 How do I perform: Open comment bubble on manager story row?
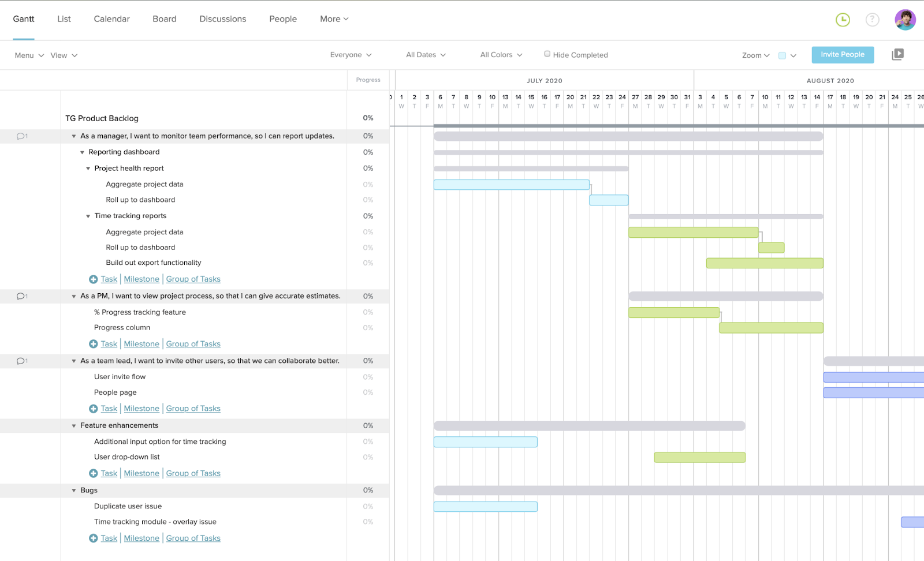(x=21, y=136)
